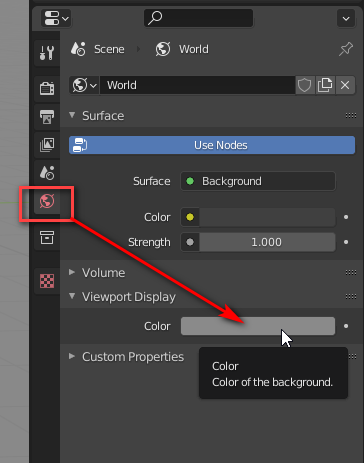Click the properties search field
364x463 pixels.
pyautogui.click(x=198, y=18)
